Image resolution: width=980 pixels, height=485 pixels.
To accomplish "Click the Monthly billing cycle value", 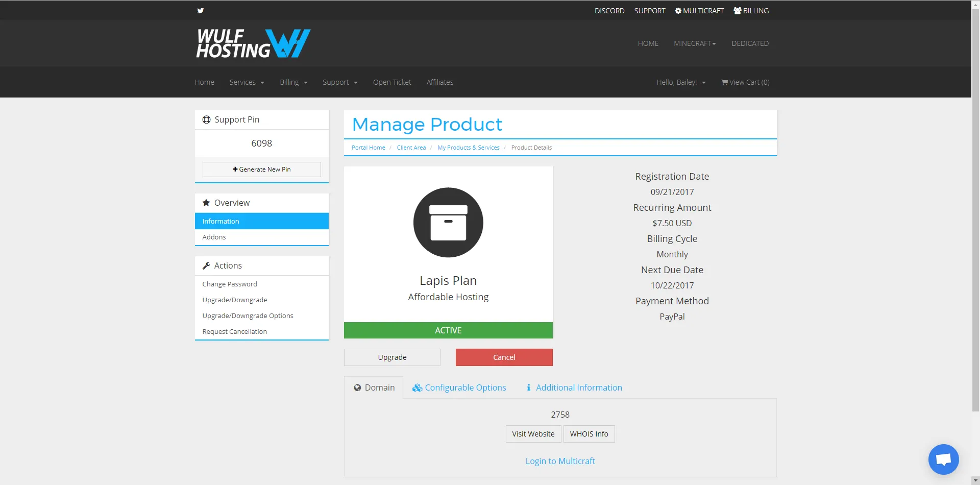I will pos(672,254).
